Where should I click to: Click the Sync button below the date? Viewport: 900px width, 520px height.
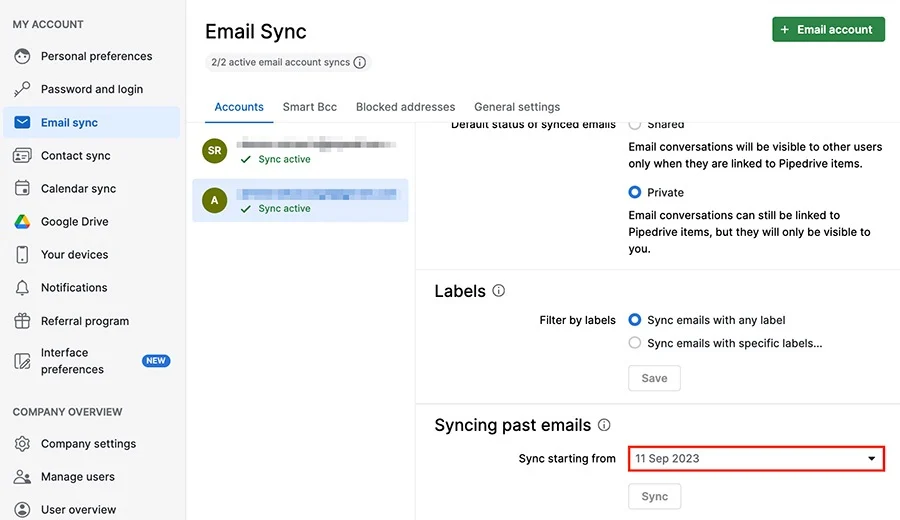point(654,496)
